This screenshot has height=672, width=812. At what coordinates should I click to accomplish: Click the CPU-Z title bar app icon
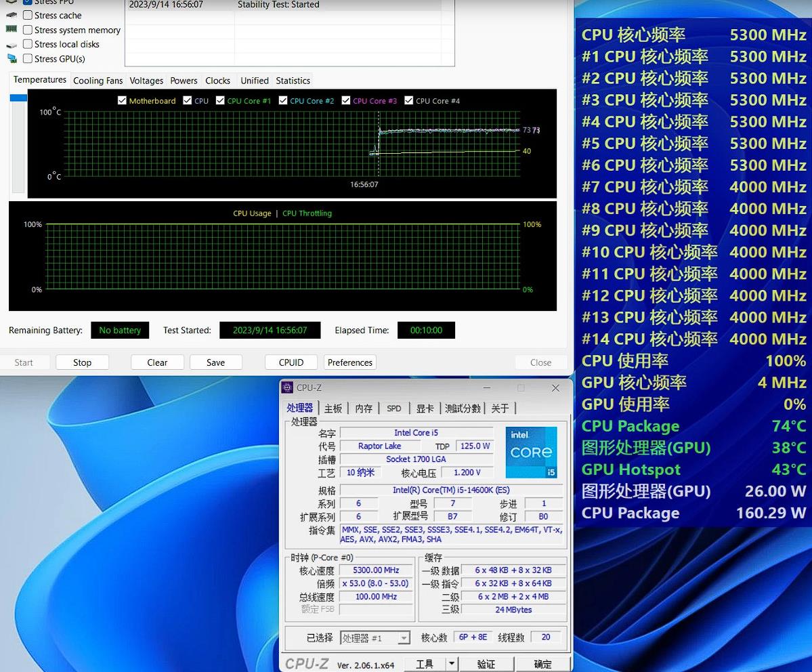(287, 387)
